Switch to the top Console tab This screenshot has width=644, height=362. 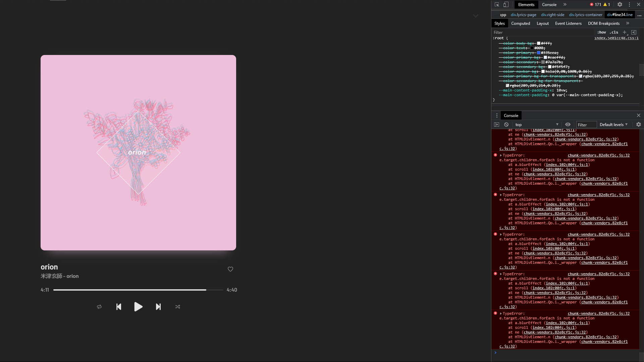(x=549, y=5)
